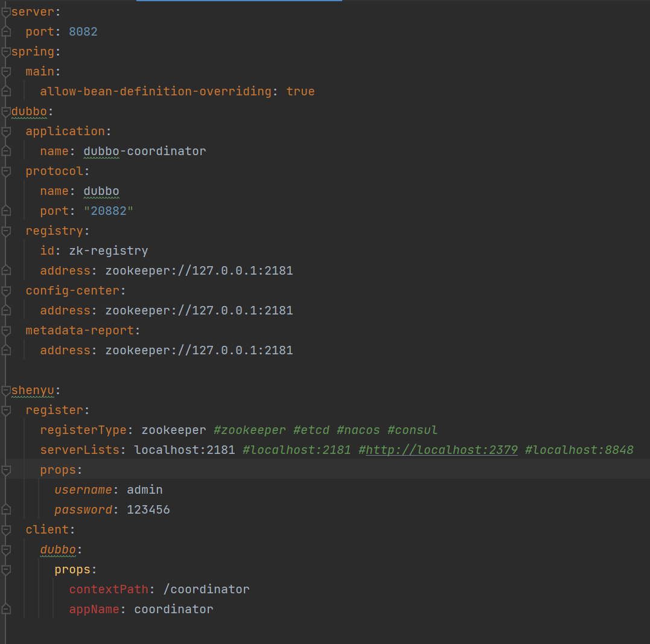The width and height of the screenshot is (650, 644).
Task: Fold the main section under spring
Action: [x=6, y=72]
